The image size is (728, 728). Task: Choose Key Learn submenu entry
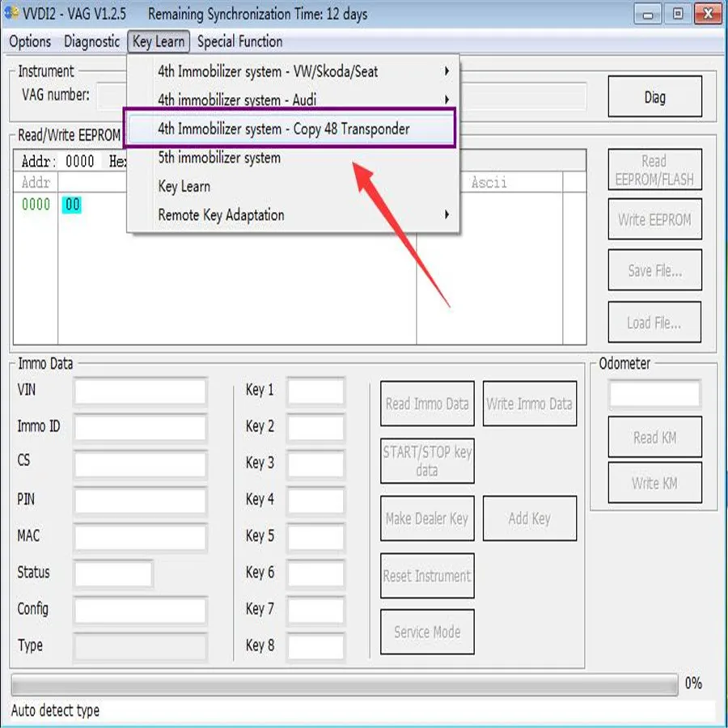point(294,187)
